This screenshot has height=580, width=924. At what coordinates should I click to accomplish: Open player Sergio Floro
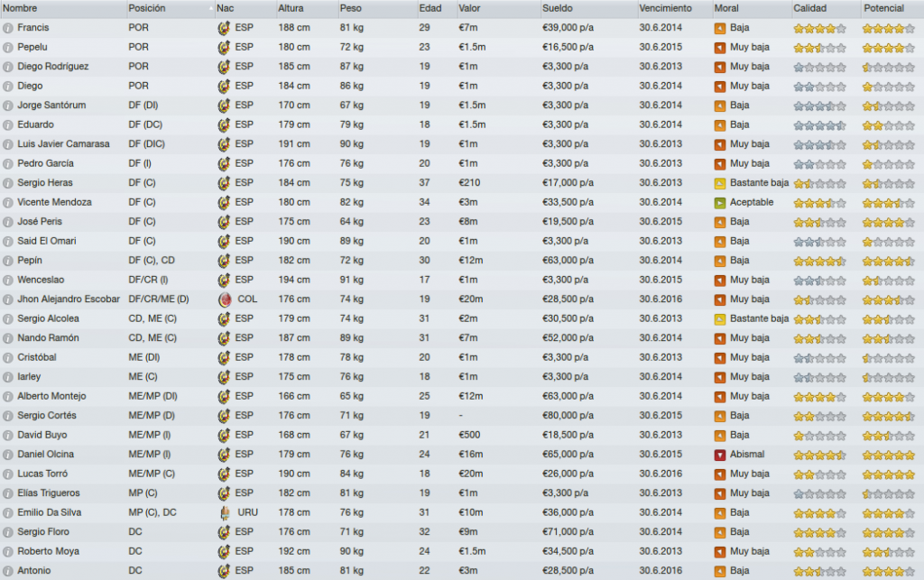[x=43, y=531]
